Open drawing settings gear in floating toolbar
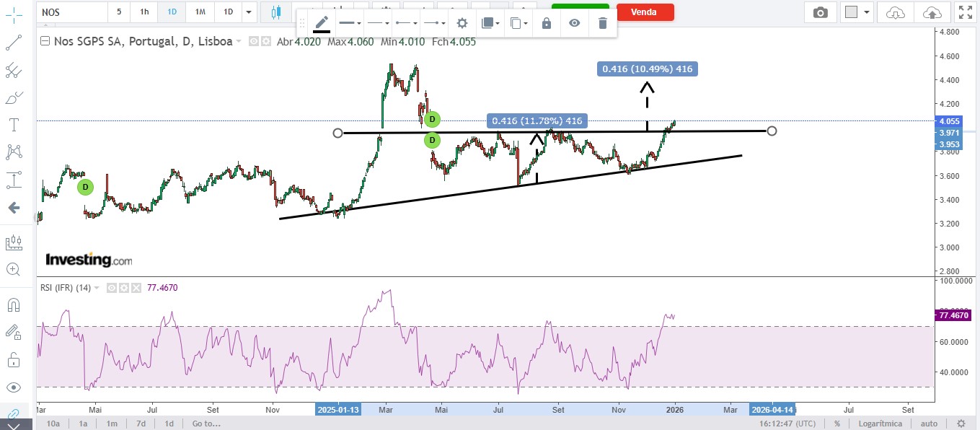Image resolution: width=980 pixels, height=430 pixels. point(462,24)
